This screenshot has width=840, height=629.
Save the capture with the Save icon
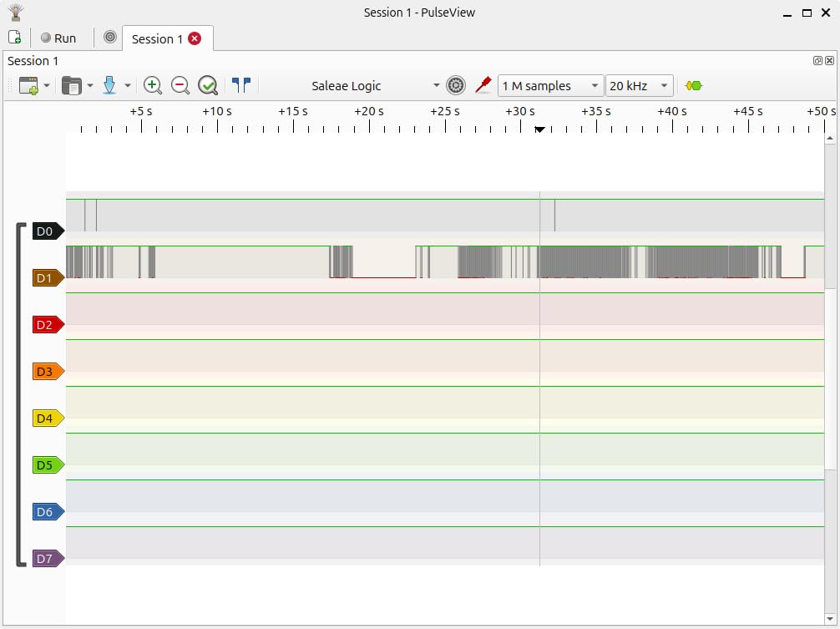(x=109, y=86)
